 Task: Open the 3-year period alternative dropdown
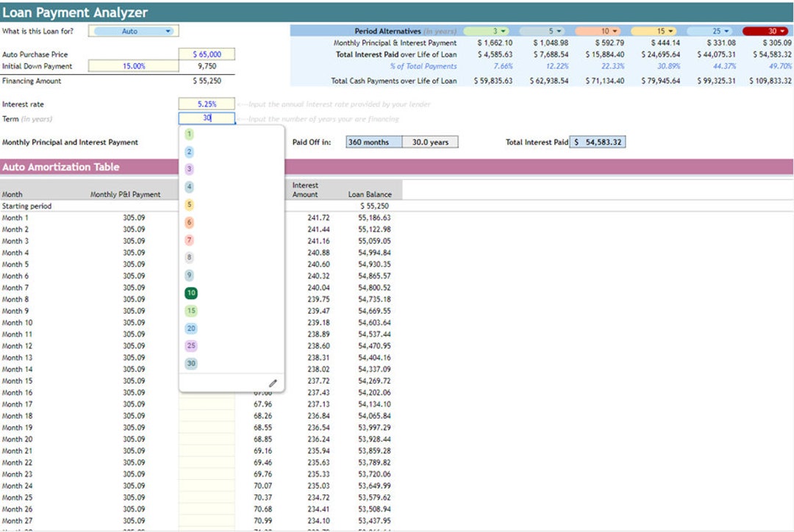(x=504, y=31)
